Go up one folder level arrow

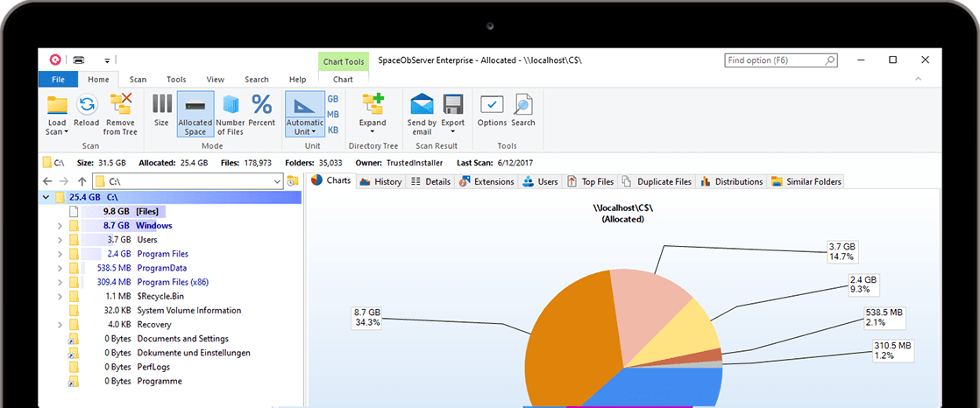coord(82,181)
